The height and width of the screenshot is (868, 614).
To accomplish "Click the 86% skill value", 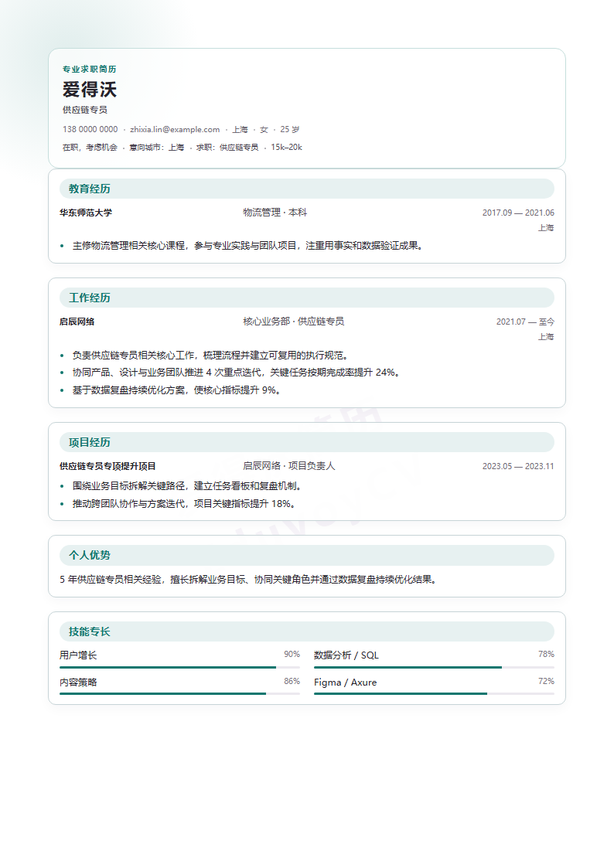I will (292, 682).
